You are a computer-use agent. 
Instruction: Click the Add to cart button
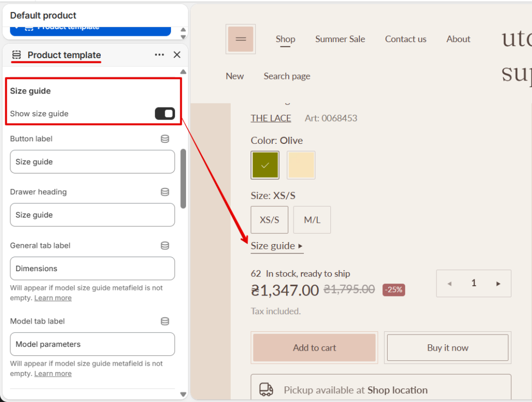[x=314, y=347]
